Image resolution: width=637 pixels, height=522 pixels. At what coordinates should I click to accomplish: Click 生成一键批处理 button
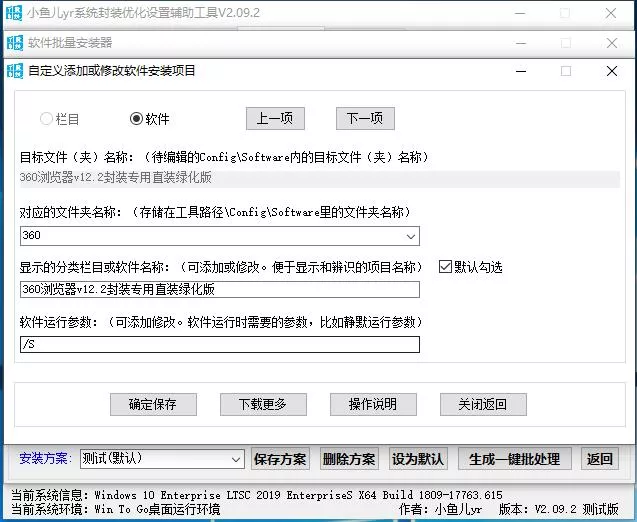pos(515,459)
